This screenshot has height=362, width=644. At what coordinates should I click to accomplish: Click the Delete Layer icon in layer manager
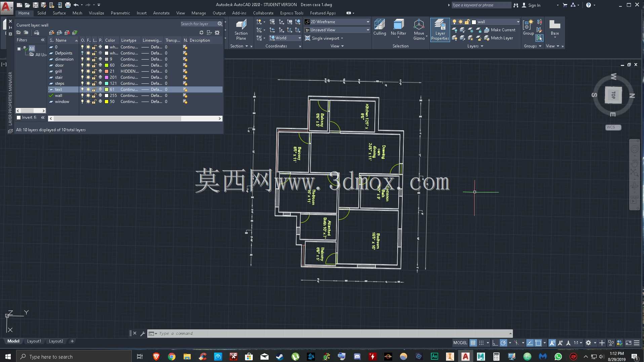point(67,33)
